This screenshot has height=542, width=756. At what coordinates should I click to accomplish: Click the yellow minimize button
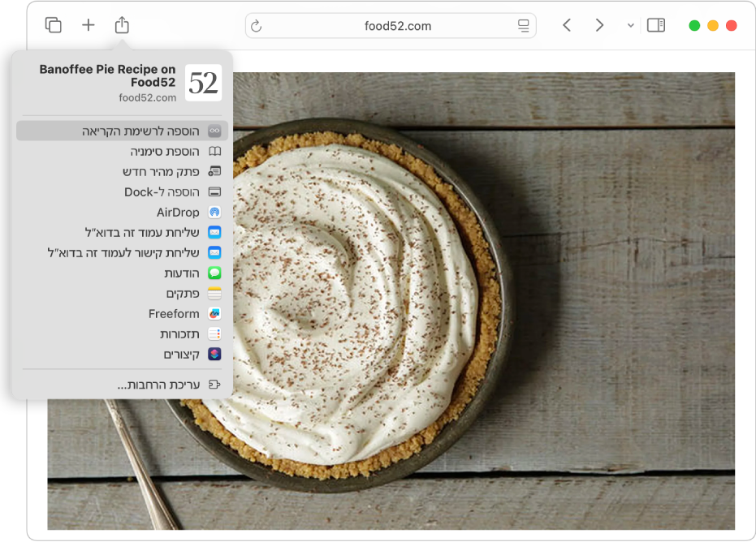point(713,25)
